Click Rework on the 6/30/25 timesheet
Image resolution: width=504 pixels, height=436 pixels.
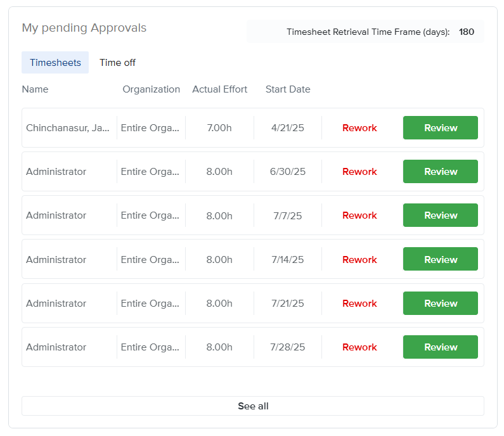point(359,172)
